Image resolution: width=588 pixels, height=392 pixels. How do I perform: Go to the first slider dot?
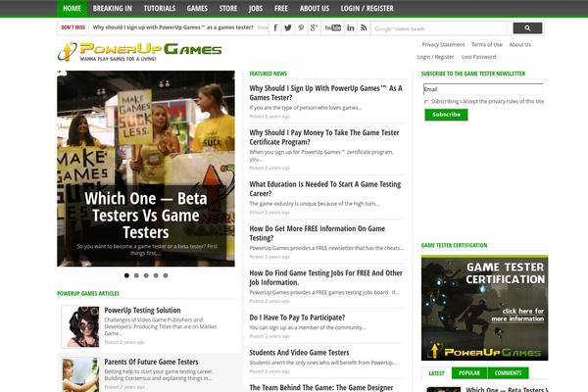[126, 275]
